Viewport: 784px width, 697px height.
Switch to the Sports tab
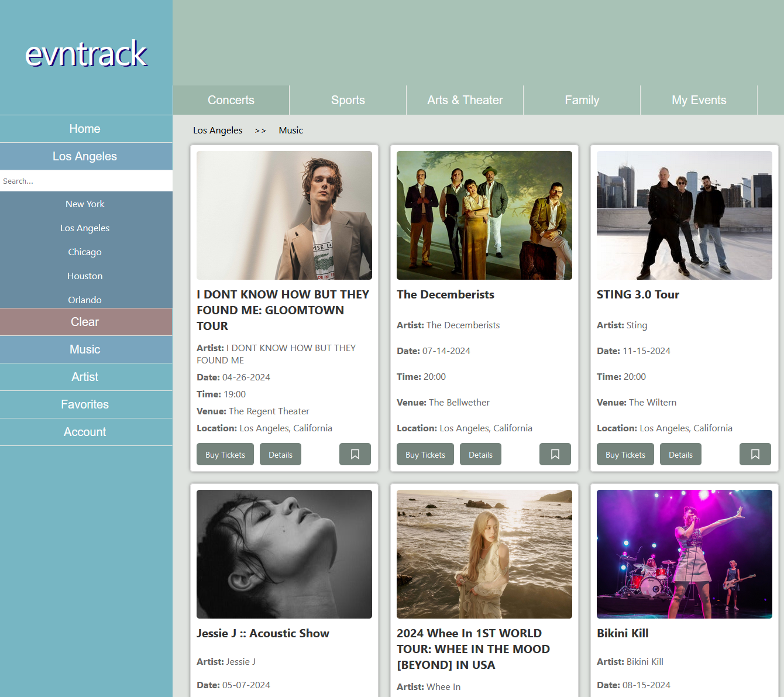(348, 100)
